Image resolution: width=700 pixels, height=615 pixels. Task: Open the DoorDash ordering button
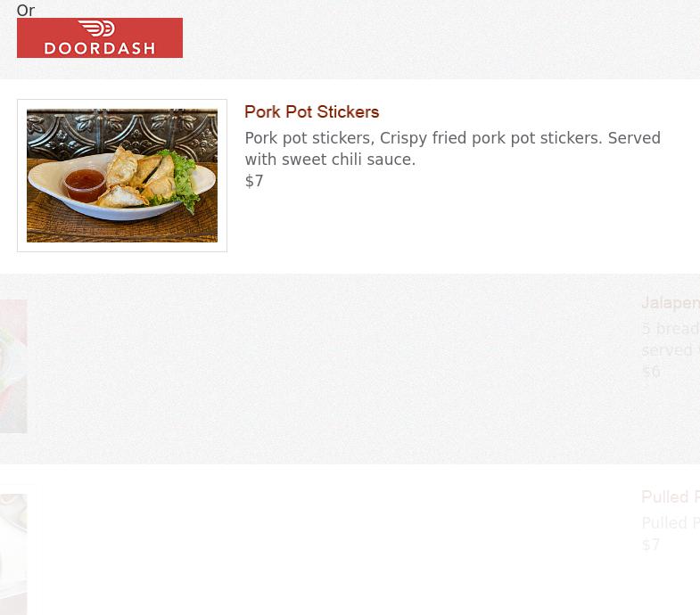tap(99, 38)
